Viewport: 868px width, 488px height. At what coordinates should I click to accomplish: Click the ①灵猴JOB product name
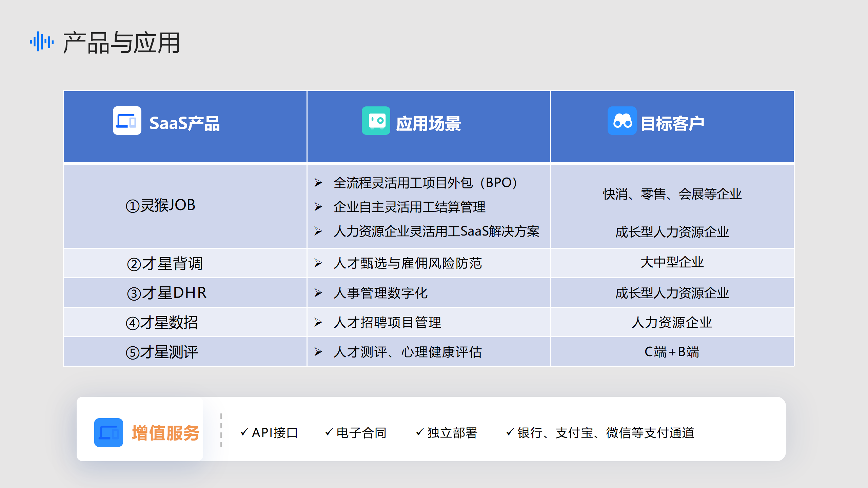tap(161, 205)
